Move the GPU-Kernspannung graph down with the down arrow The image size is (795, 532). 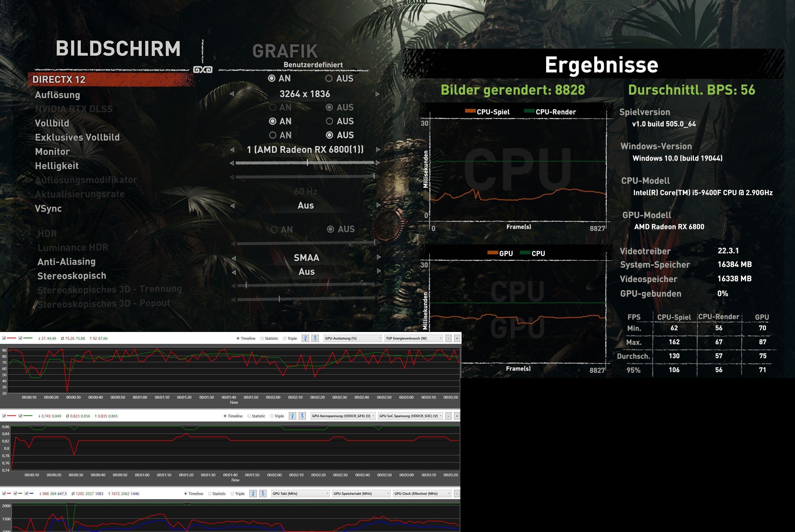(302, 416)
